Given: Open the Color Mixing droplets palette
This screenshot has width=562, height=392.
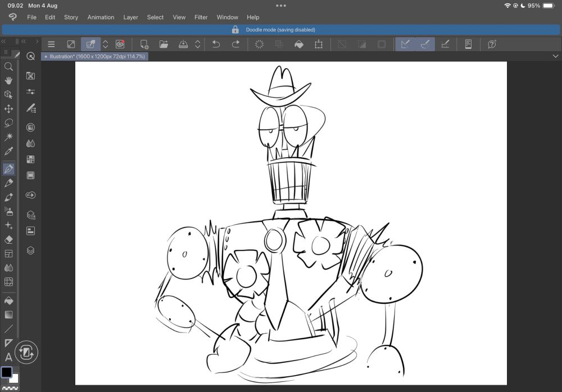Looking at the screenshot, I should coord(31,143).
